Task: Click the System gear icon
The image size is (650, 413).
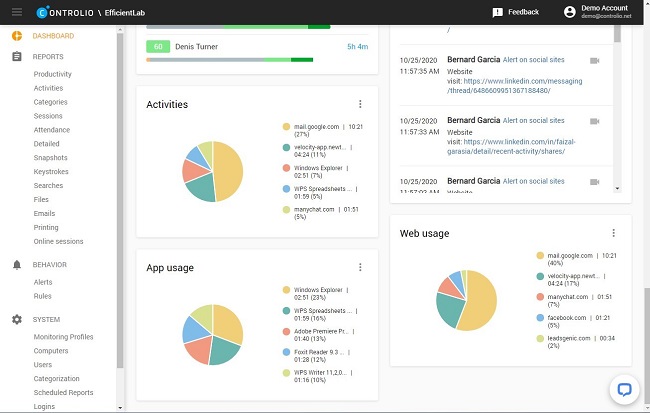Action: tap(17, 319)
